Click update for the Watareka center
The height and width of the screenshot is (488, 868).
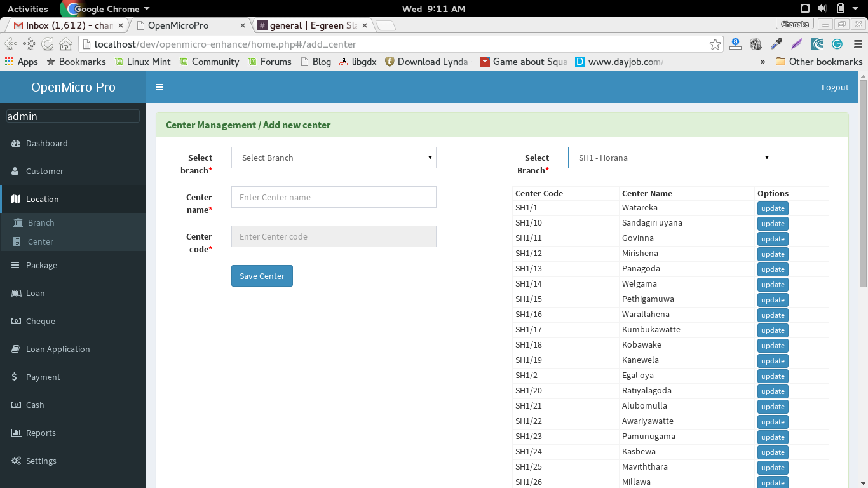click(x=773, y=208)
